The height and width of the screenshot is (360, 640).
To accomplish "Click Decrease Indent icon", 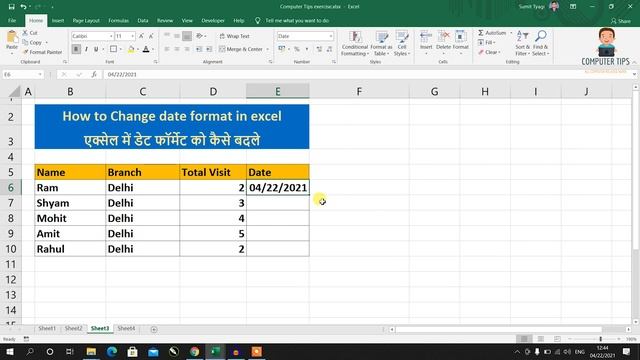I will [199, 49].
